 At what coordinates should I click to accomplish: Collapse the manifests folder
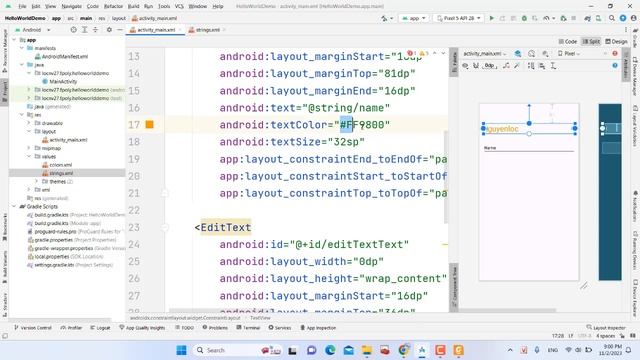[x=22, y=48]
